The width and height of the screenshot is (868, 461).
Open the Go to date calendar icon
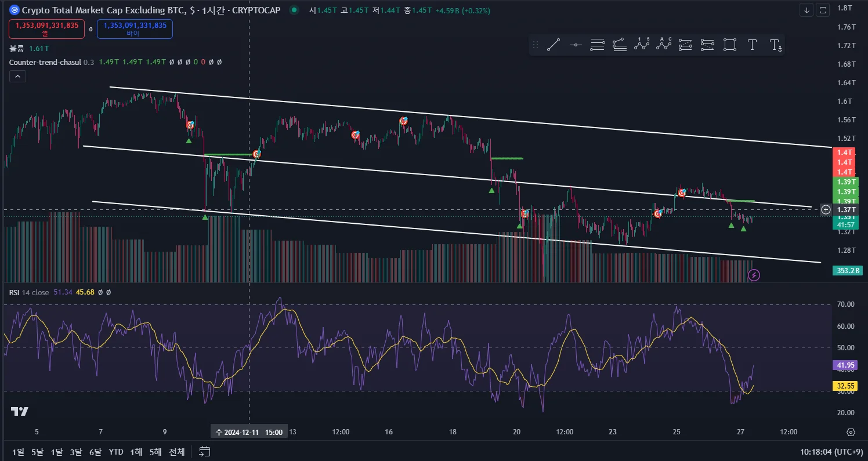204,451
